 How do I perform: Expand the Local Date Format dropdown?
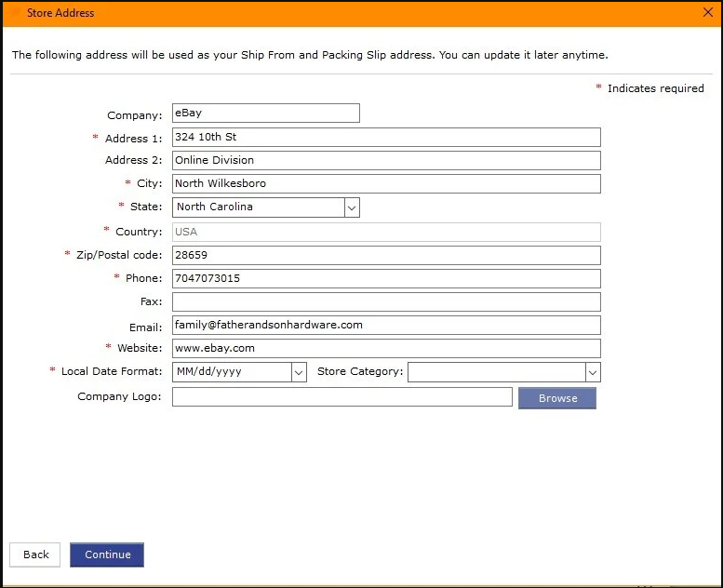(x=239, y=372)
